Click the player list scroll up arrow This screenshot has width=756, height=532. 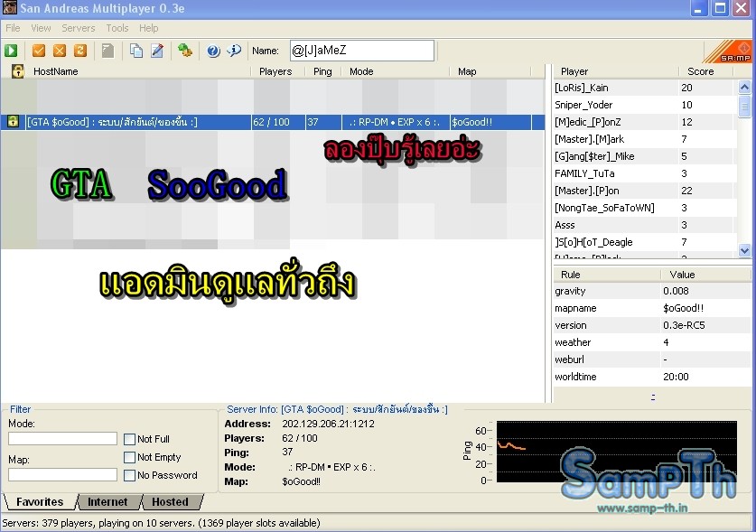pos(744,88)
